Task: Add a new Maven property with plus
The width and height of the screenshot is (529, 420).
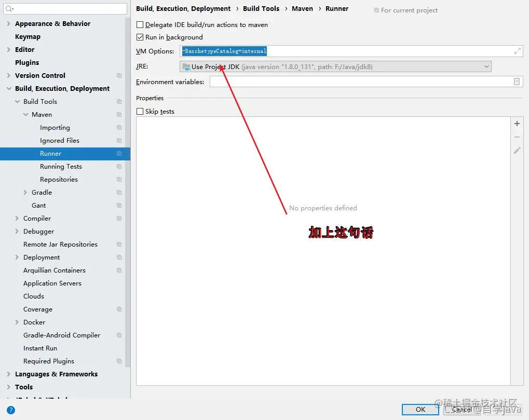Action: [517, 124]
